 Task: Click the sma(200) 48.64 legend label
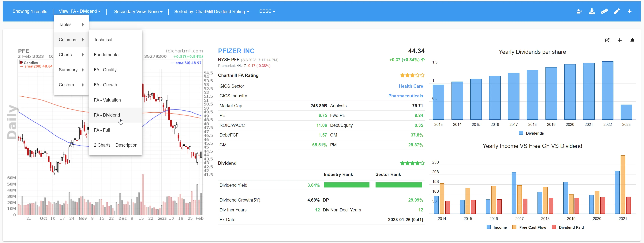click(x=36, y=66)
